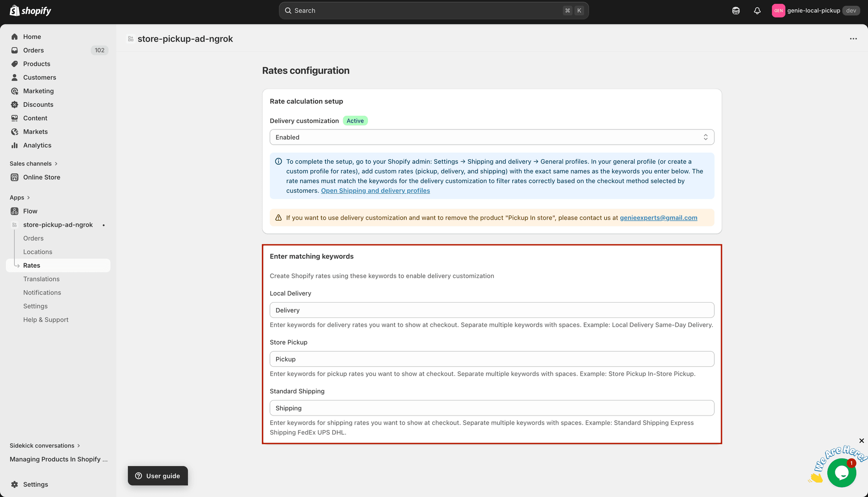
Task: Dismiss the We Are Here chat banner
Action: pyautogui.click(x=861, y=440)
